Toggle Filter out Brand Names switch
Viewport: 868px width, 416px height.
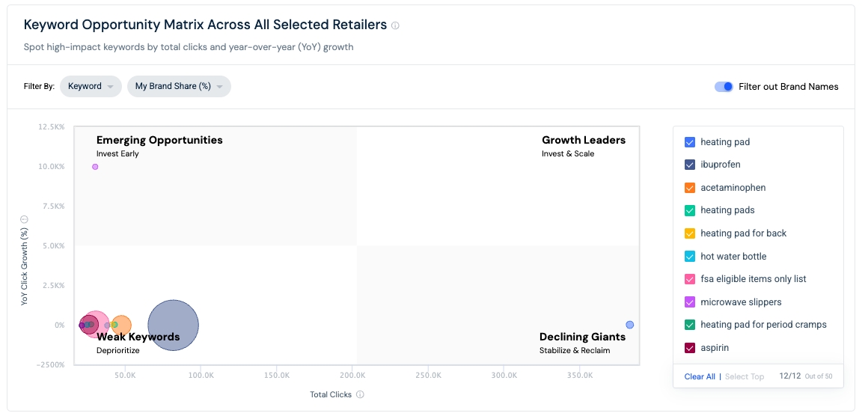click(724, 86)
